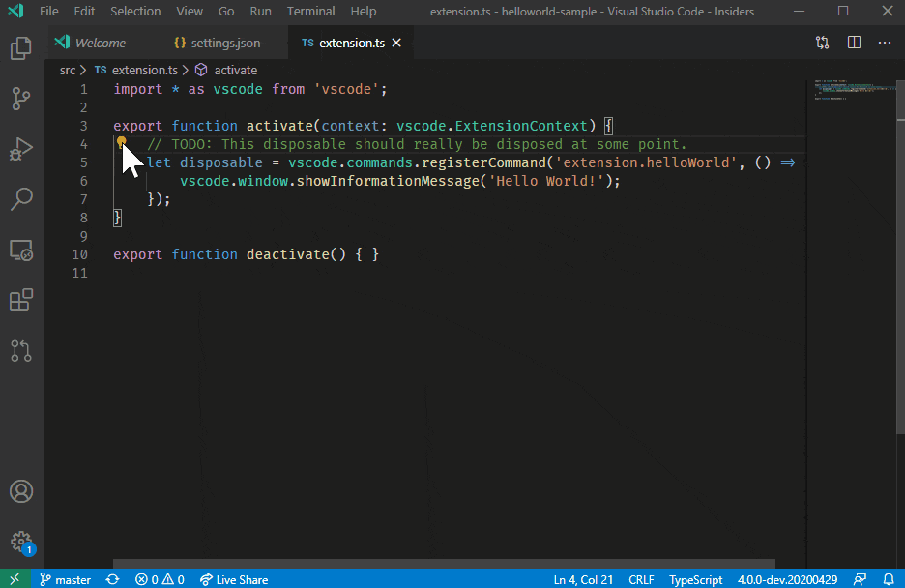The height and width of the screenshot is (588, 905).
Task: Open notifications from the status bar bell
Action: click(x=890, y=579)
